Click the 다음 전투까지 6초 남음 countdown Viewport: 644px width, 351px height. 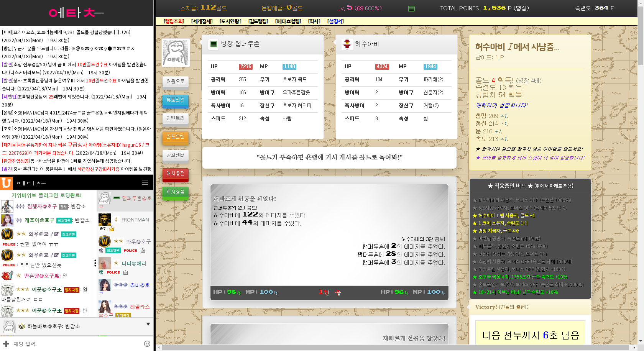[x=531, y=335]
